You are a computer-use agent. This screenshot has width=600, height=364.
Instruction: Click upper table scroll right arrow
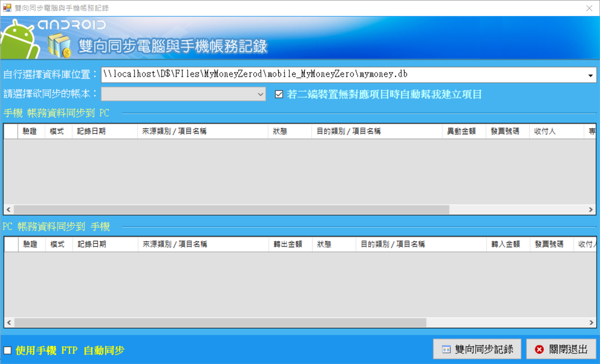tap(591, 210)
